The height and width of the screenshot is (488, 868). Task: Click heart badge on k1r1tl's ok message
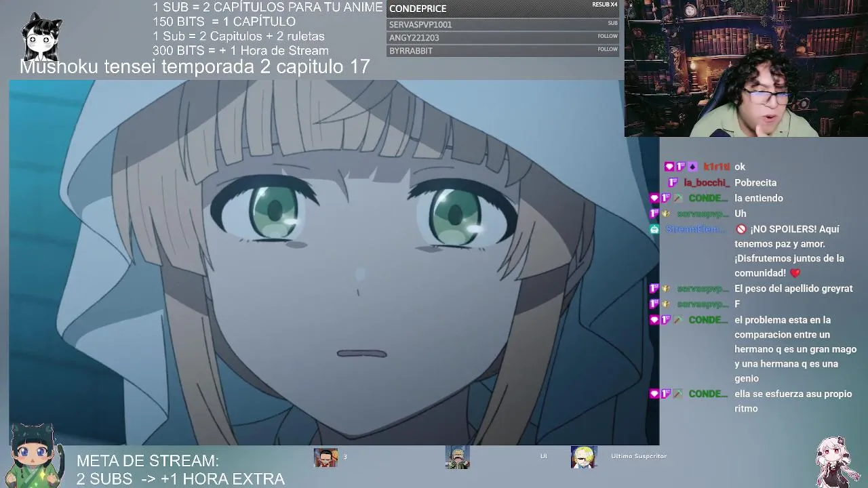point(669,167)
